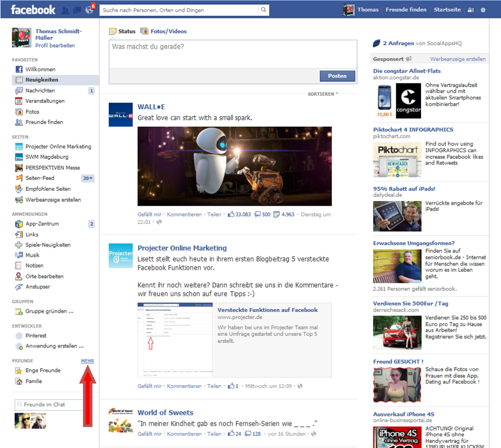Screen dimensions: 501x448
Task: Open Empfohlene Seiten
Action: point(48,189)
